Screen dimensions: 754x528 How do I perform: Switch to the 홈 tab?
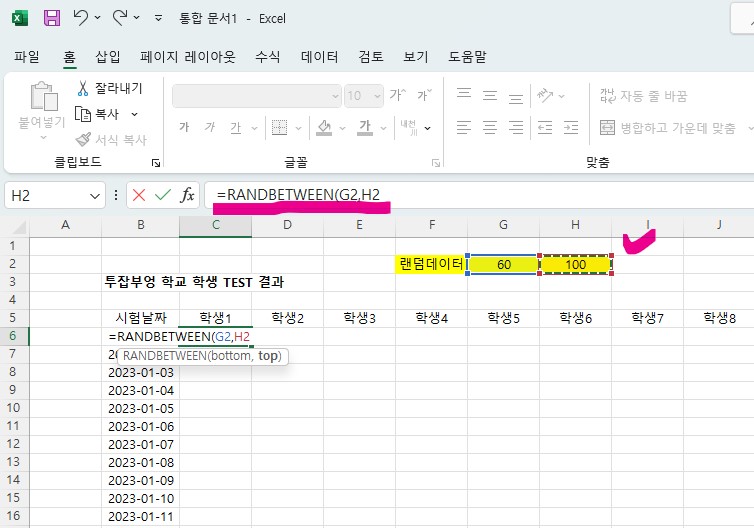coord(69,57)
